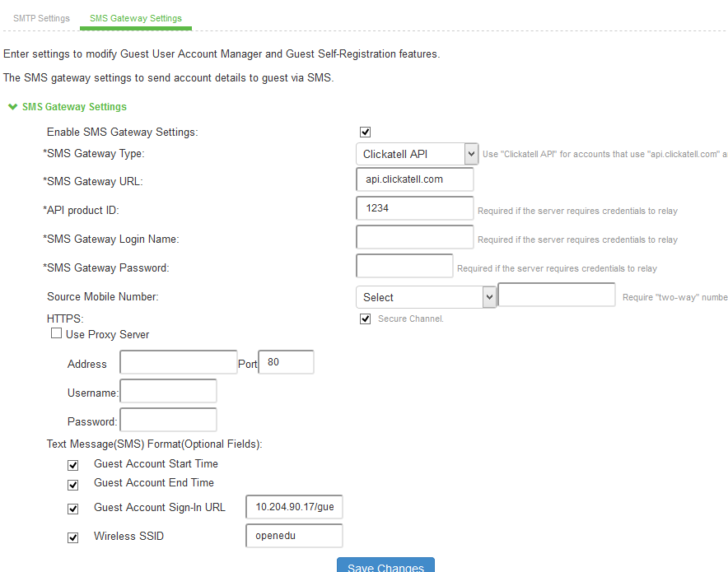Switch to the SMTP Settings tab
The image size is (728, 572).
pos(41,18)
